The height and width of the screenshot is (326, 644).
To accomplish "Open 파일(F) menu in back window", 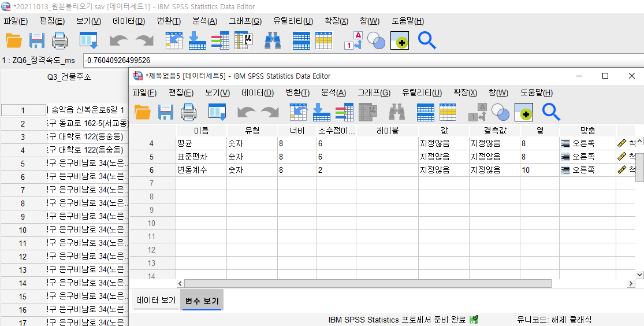I will 16,21.
